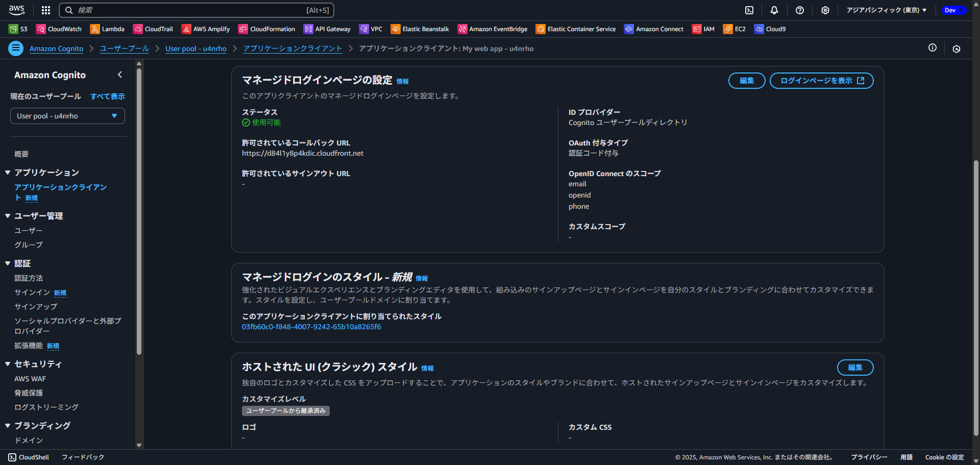The image size is (980, 465).
Task: Click 編集 for managed login page settings
Action: [747, 81]
